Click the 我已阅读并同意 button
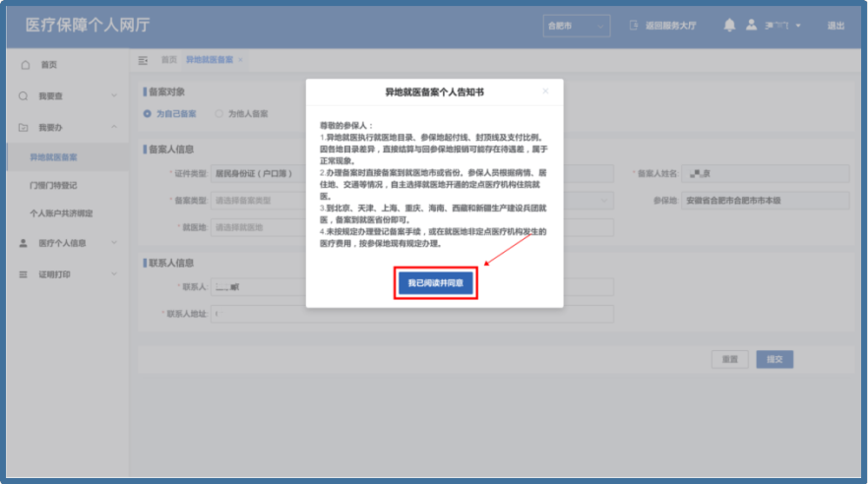Image resolution: width=868 pixels, height=484 pixels. (435, 283)
